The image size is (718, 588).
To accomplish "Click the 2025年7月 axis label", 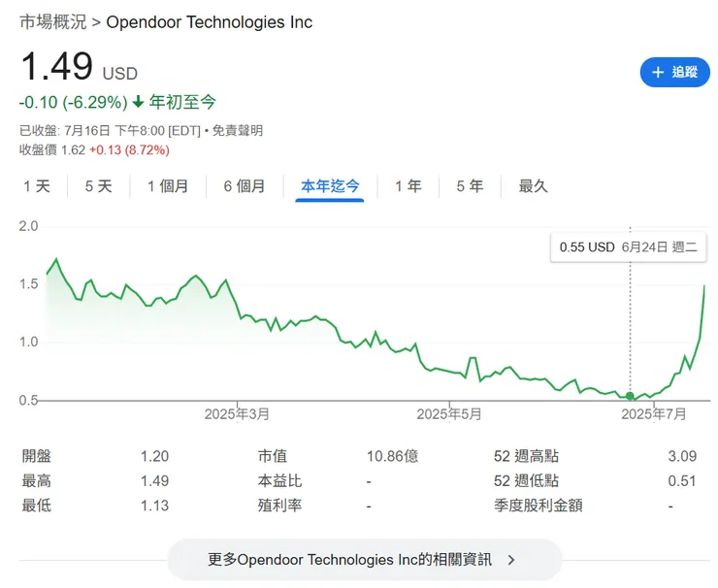I will click(654, 414).
